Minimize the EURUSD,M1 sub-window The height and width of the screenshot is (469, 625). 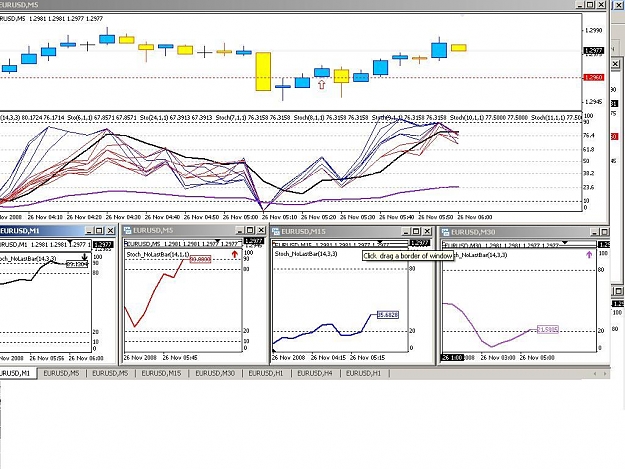(89, 230)
